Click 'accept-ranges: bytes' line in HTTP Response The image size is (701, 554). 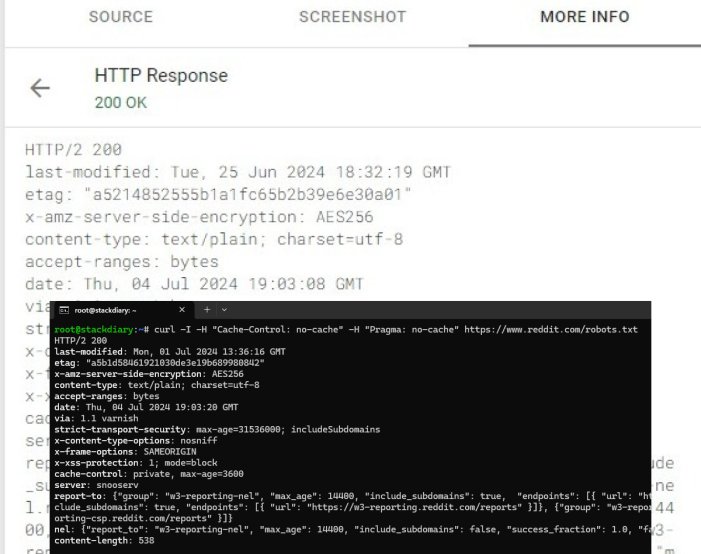[x=122, y=262]
